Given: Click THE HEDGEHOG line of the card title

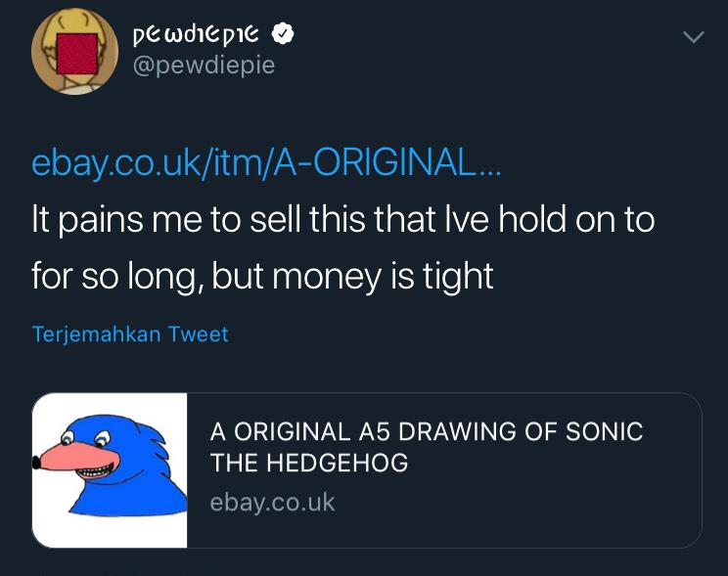Looking at the screenshot, I should click(309, 463).
